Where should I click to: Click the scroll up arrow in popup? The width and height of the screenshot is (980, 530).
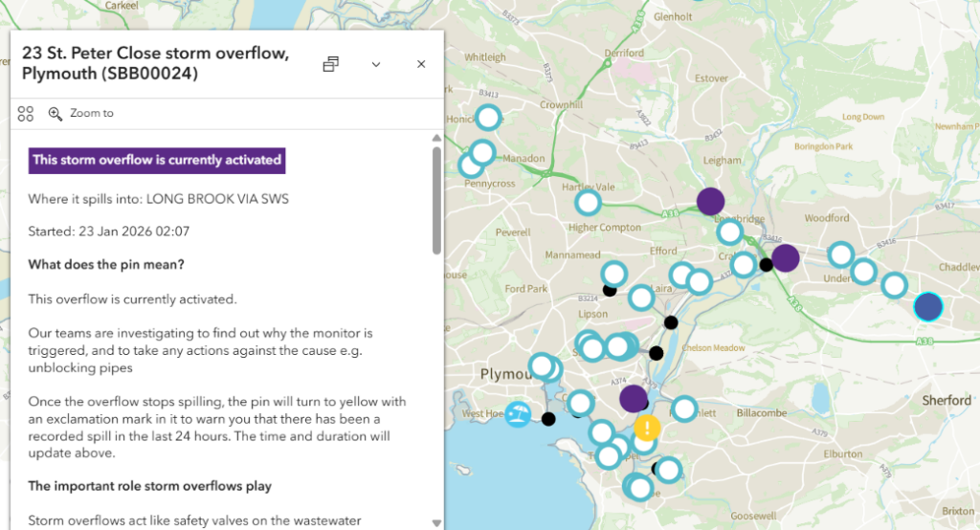coord(437,140)
